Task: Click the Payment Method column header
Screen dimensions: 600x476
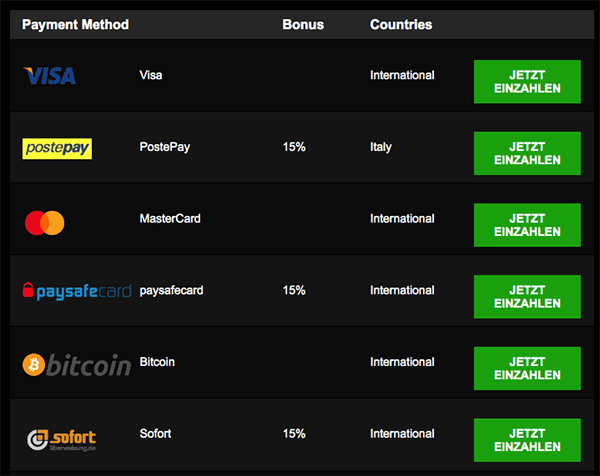Action: coord(75,24)
